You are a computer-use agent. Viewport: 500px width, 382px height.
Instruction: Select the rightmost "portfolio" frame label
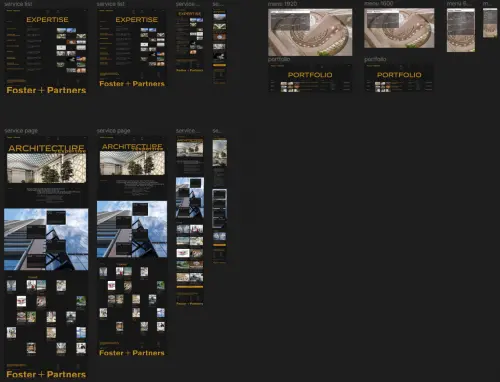[375, 59]
